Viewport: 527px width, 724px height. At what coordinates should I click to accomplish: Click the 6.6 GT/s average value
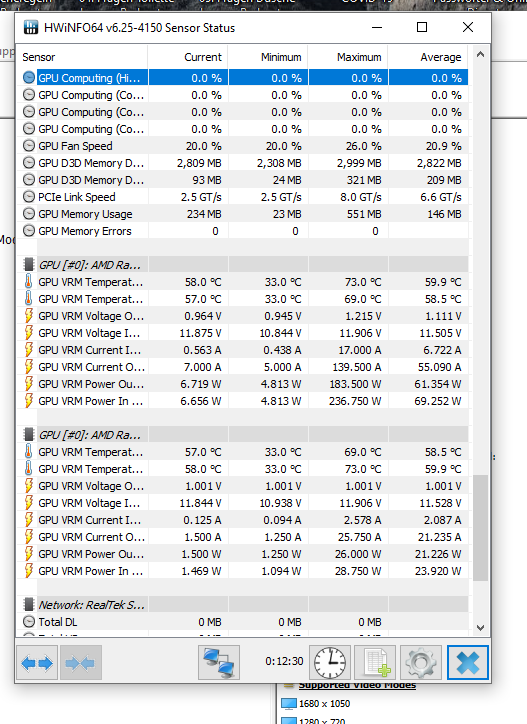point(441,197)
